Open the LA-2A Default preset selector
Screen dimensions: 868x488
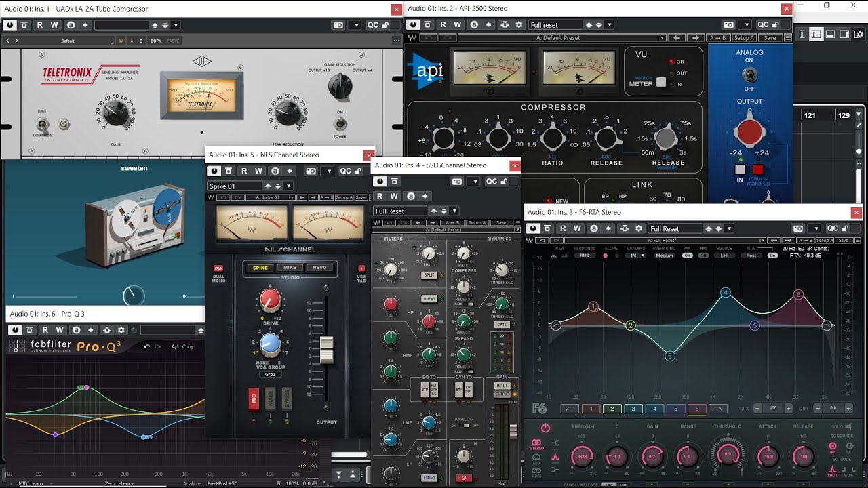pyautogui.click(x=68, y=41)
